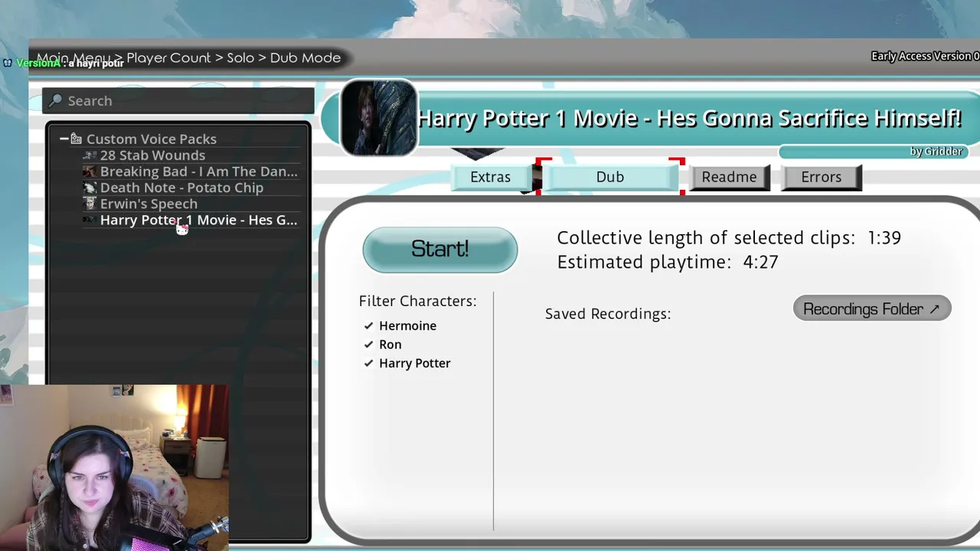Viewport: 980px width, 551px height.
Task: Click the Harry Potter pack cover thumbnail
Action: click(x=378, y=118)
